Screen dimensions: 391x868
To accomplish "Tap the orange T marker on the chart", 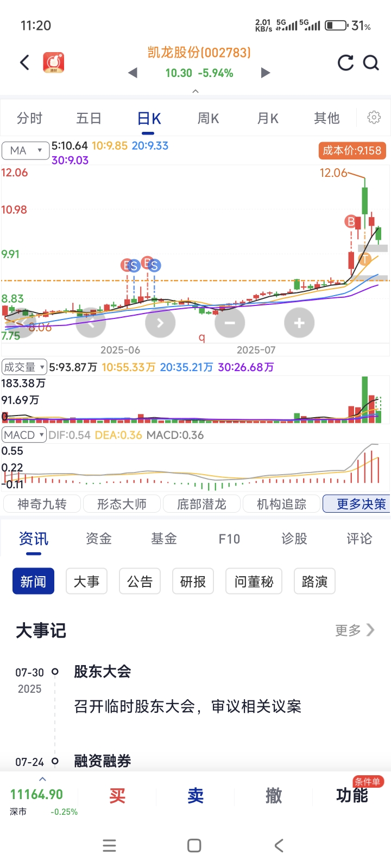I will [x=365, y=259].
